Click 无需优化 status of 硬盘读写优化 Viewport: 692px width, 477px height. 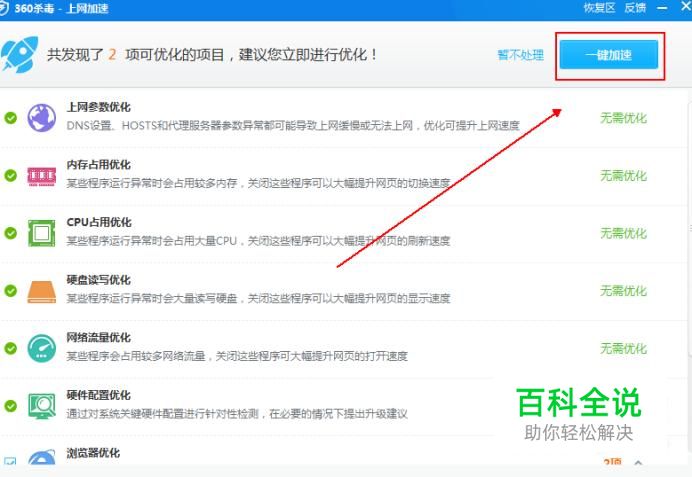pyautogui.click(x=623, y=291)
